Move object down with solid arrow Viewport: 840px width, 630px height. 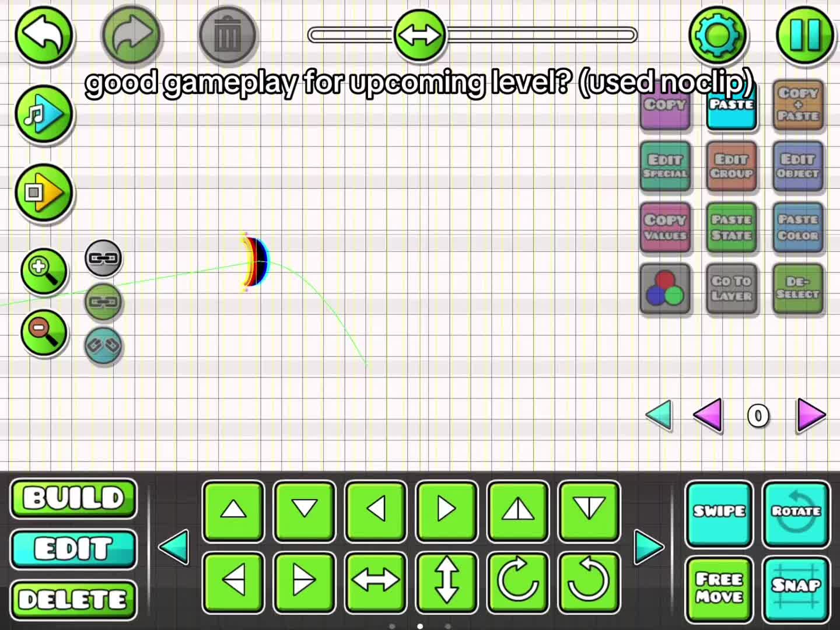(304, 511)
